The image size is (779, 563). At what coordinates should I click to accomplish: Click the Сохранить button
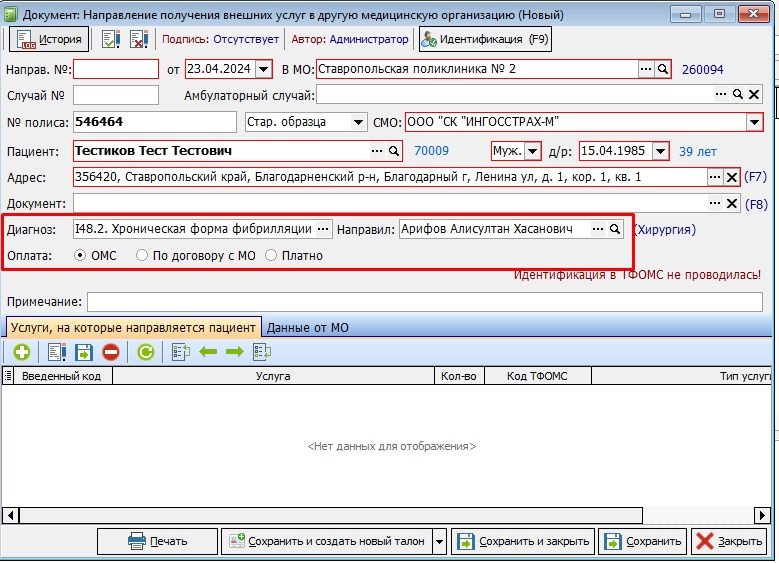[x=643, y=541]
